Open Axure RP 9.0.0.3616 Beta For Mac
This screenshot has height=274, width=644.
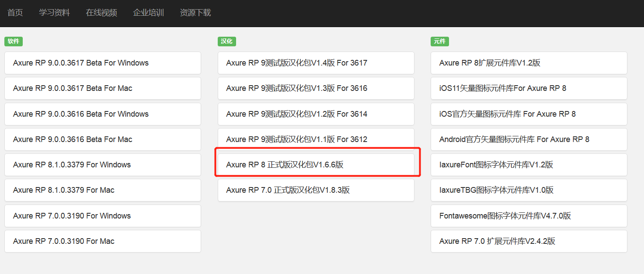point(103,139)
